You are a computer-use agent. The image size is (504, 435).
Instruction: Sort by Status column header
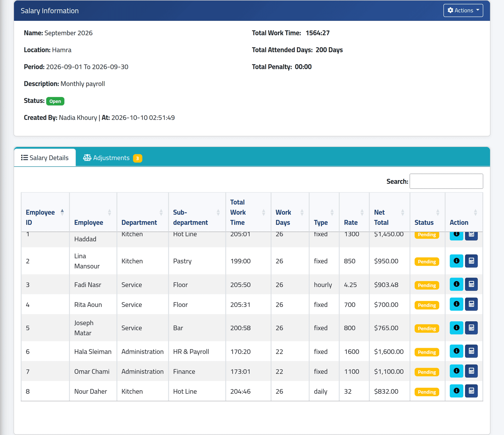point(427,212)
